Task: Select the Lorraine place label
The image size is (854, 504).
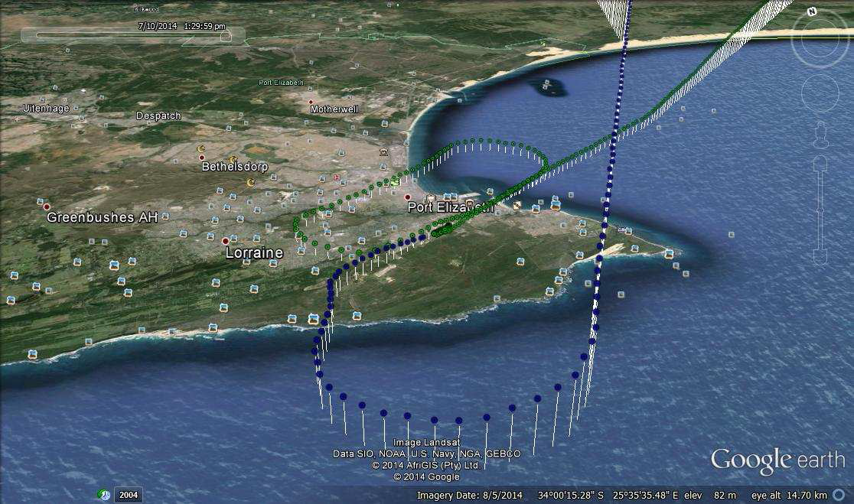Action: 254,252
